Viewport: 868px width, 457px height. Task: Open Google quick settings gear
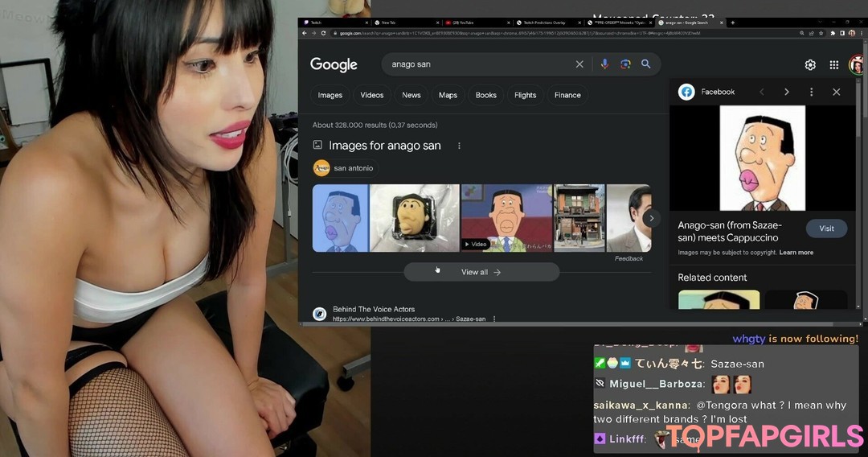click(810, 65)
